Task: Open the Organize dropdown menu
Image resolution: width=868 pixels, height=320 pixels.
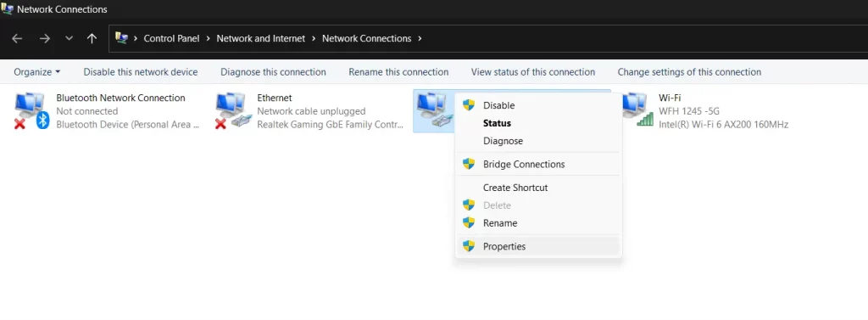Action: point(37,71)
